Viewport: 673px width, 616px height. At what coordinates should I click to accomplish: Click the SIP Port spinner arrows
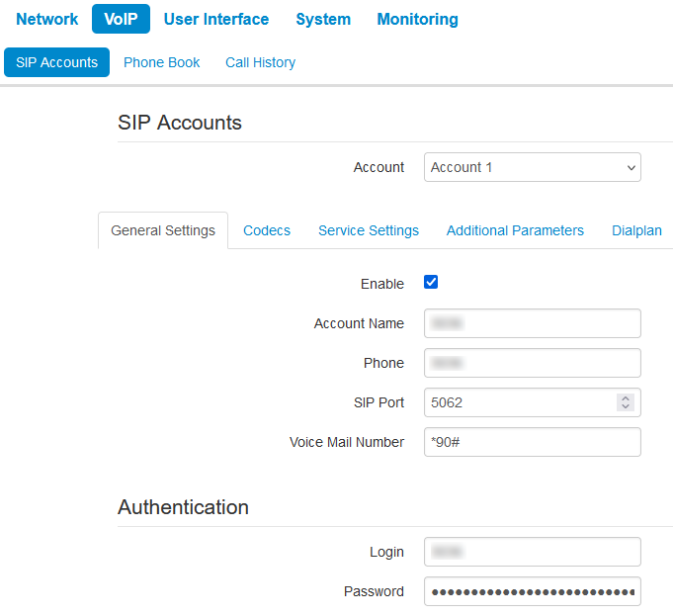[x=625, y=402]
